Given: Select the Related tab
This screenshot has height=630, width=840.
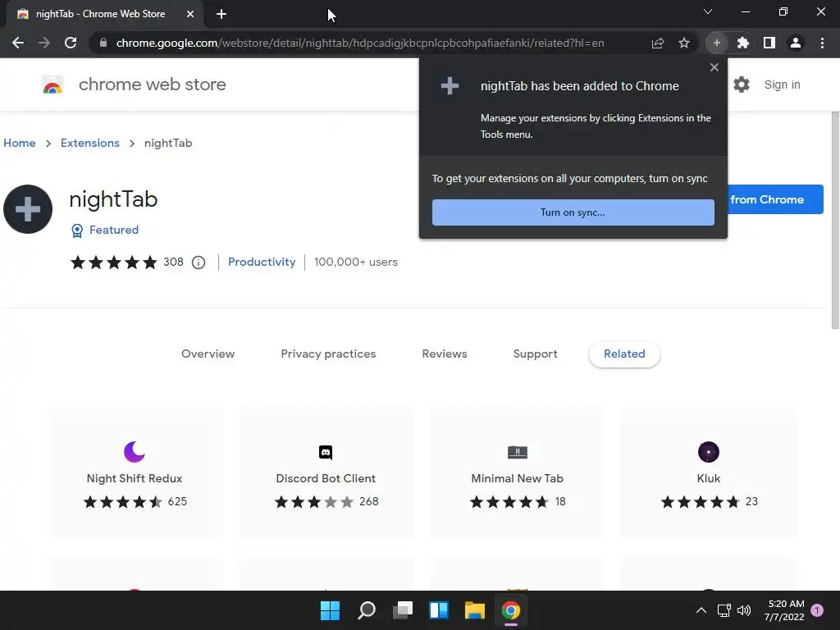Looking at the screenshot, I should [624, 354].
